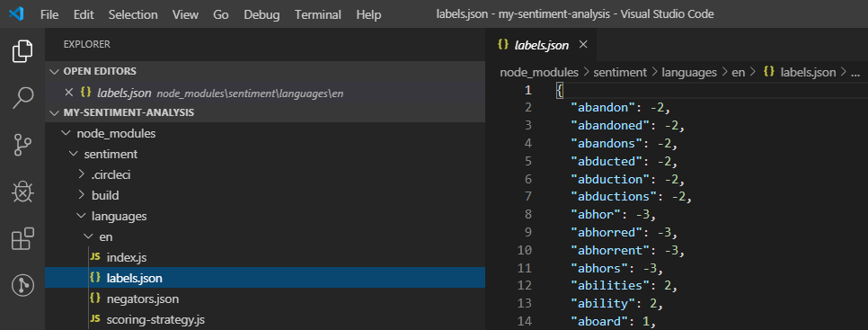The image size is (868, 330).
Task: Click the JS icon beside scoring-strategy.js
Action: 95,319
